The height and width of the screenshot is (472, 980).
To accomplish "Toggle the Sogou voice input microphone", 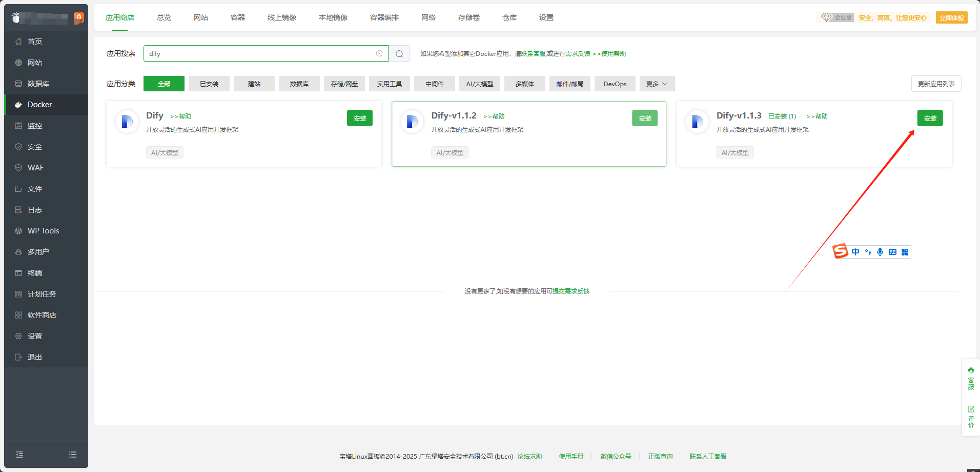I will [x=880, y=252].
